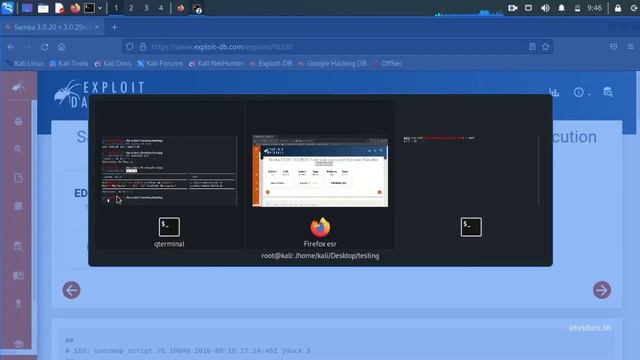Open the display tray icon
The width and height of the screenshot is (640, 360).
pos(529,8)
